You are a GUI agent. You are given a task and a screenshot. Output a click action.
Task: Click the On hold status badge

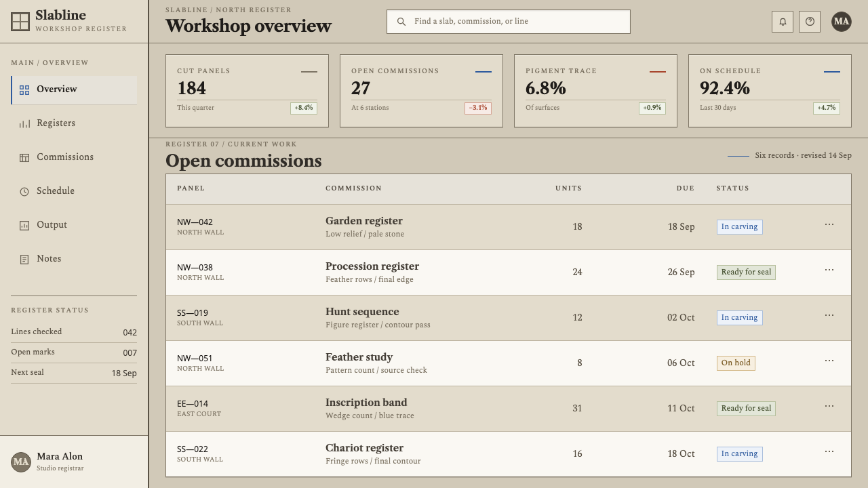(x=736, y=363)
